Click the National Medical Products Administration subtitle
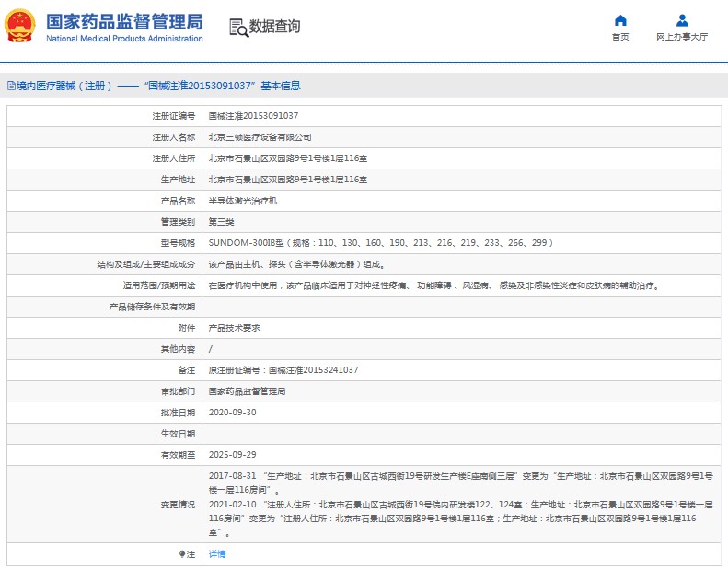 (124, 39)
